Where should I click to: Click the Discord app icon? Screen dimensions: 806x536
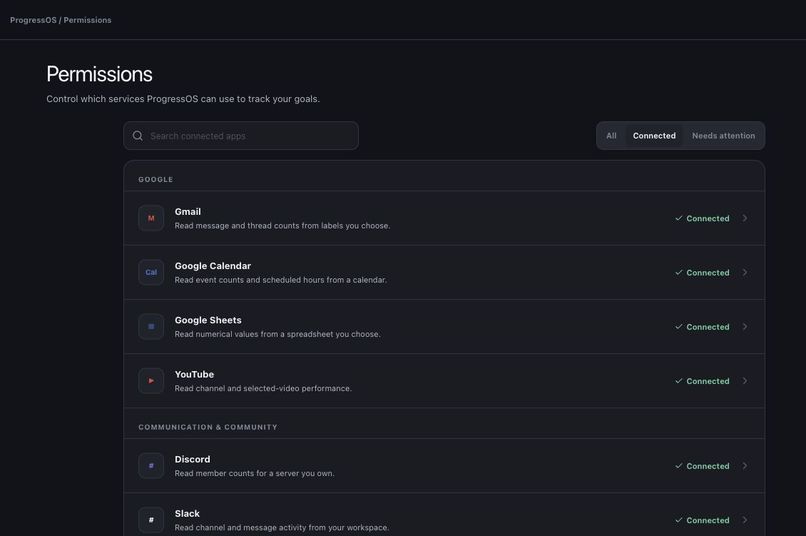[x=151, y=466]
